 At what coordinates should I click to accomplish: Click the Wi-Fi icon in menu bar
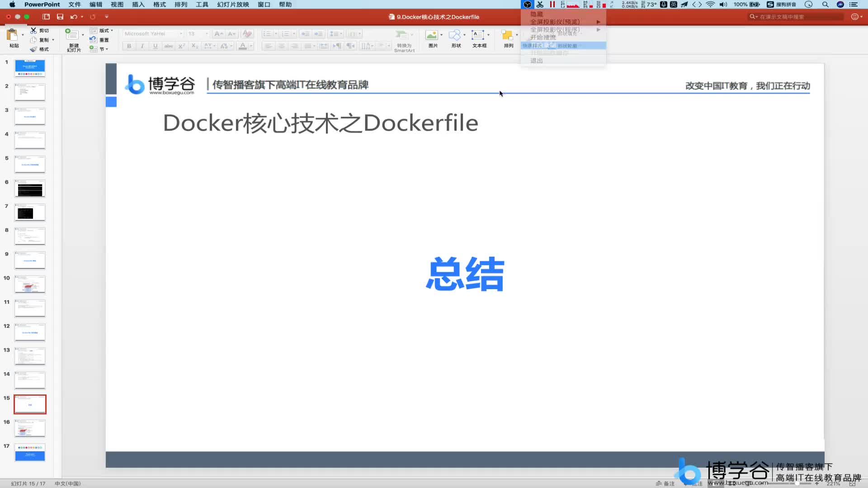pos(710,5)
